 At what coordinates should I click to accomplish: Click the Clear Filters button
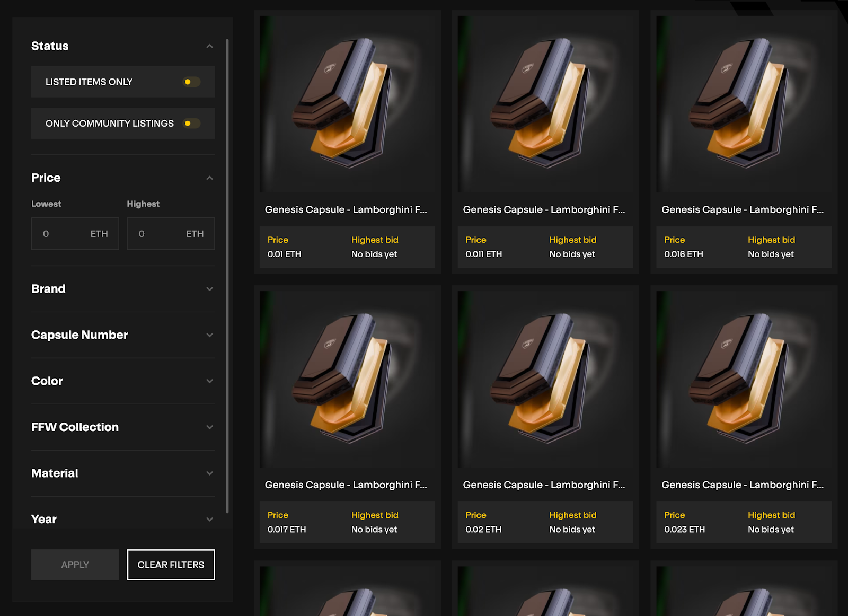171,565
